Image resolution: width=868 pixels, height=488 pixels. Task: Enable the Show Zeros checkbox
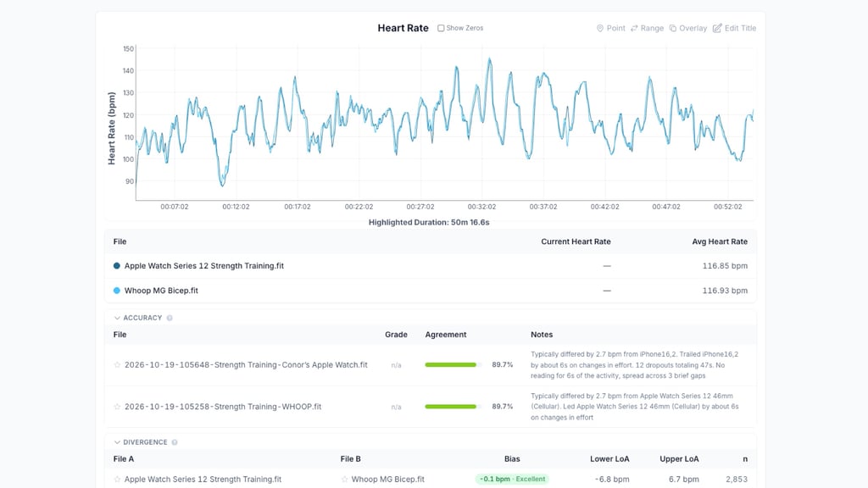[441, 28]
